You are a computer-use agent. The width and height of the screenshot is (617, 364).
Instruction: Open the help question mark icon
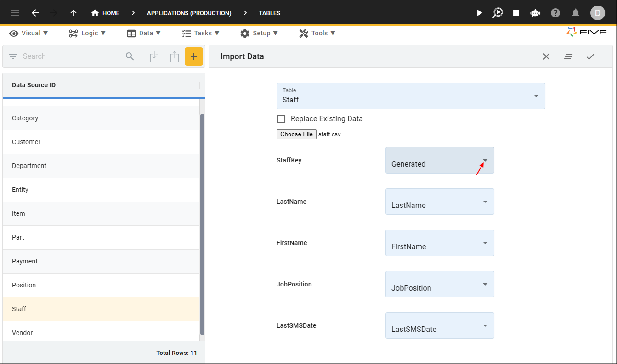pyautogui.click(x=555, y=13)
